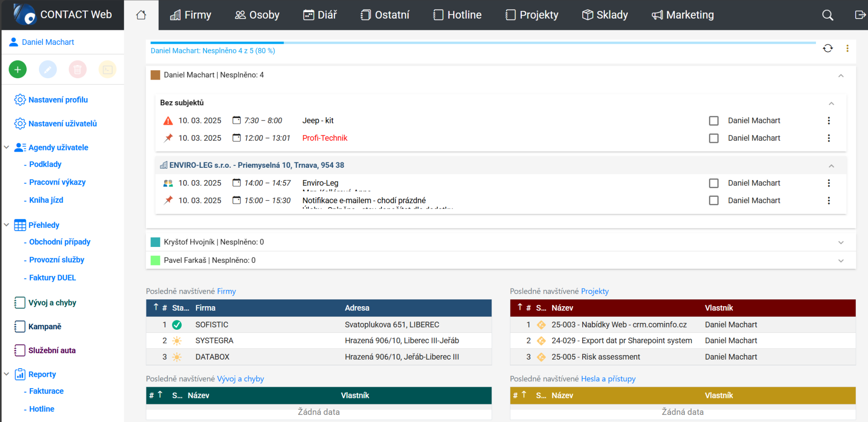This screenshot has height=422, width=868.
Task: Open the Hotline top menu
Action: [x=457, y=15]
